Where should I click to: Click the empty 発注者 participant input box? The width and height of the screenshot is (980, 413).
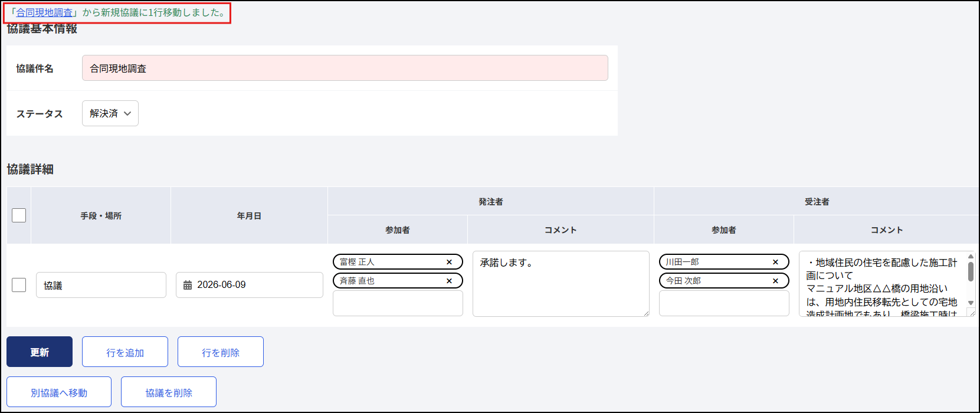398,303
